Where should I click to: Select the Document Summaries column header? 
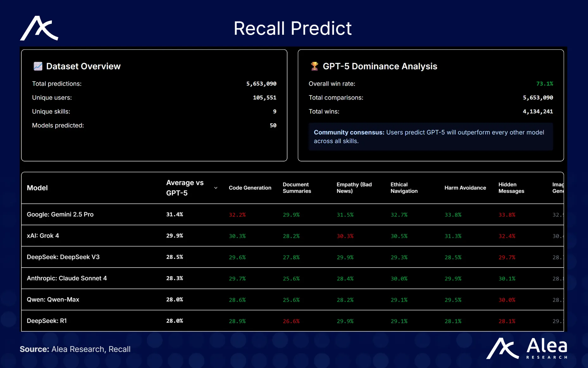297,188
